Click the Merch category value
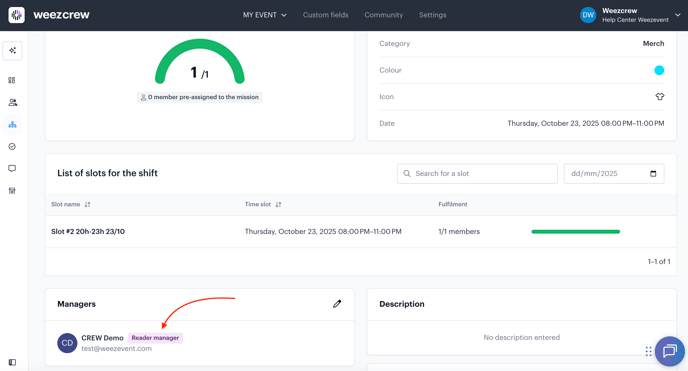The image size is (688, 371). (653, 43)
